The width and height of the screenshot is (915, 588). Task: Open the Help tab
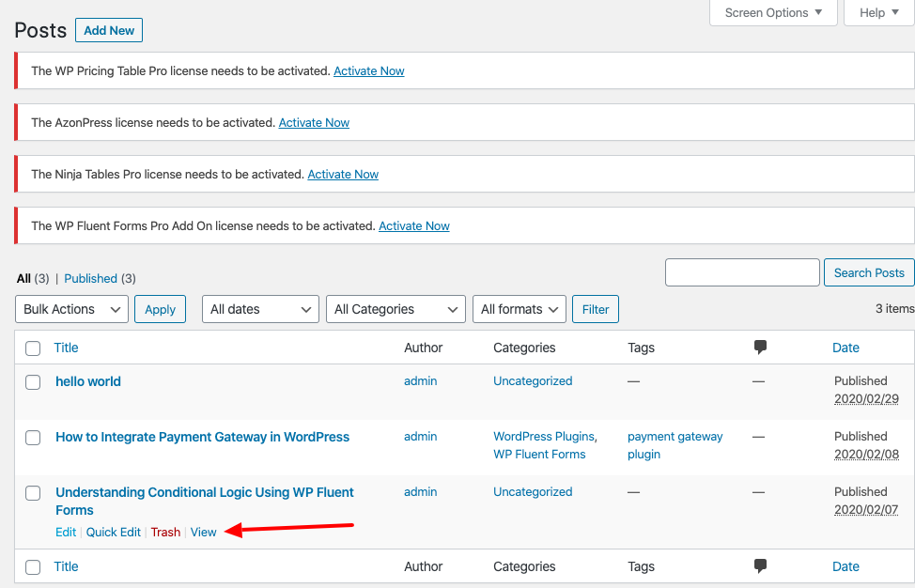click(879, 13)
